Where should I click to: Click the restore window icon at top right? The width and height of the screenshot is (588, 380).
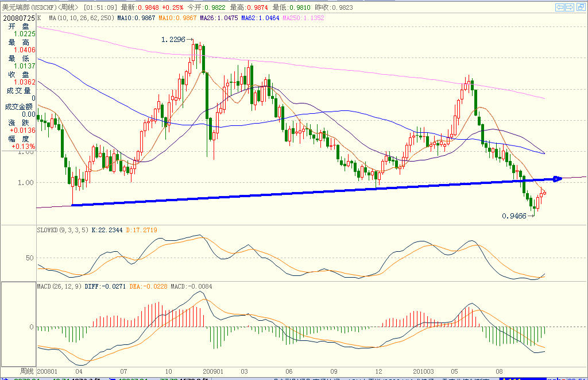click(x=581, y=7)
